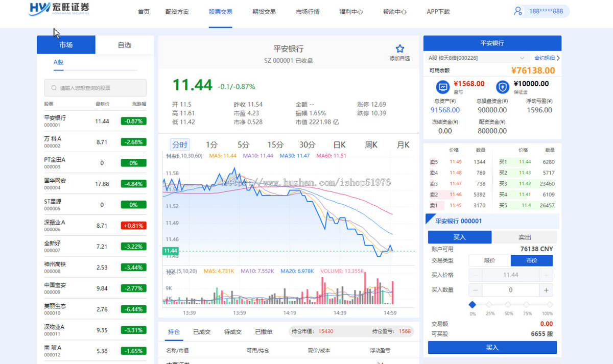Set position slider to 75%
613x364 pixels.
point(527,305)
